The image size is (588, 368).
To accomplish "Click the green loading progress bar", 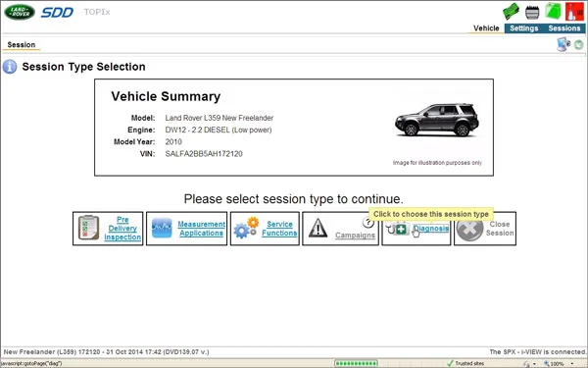I will coord(356,363).
